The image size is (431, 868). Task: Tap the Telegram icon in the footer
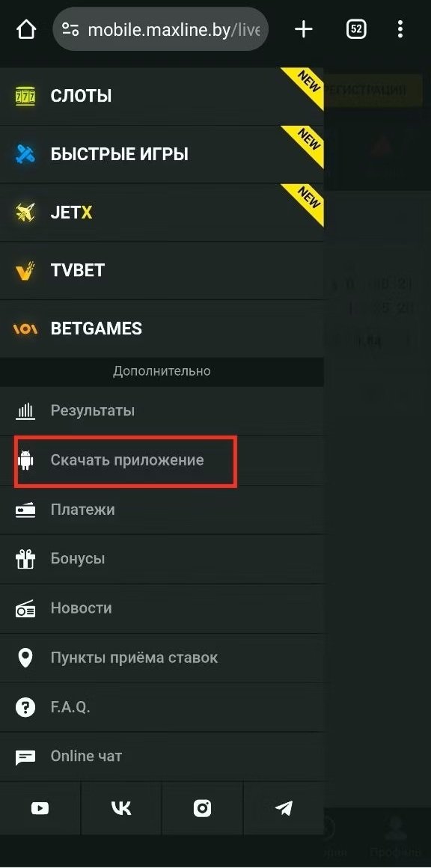(x=284, y=809)
